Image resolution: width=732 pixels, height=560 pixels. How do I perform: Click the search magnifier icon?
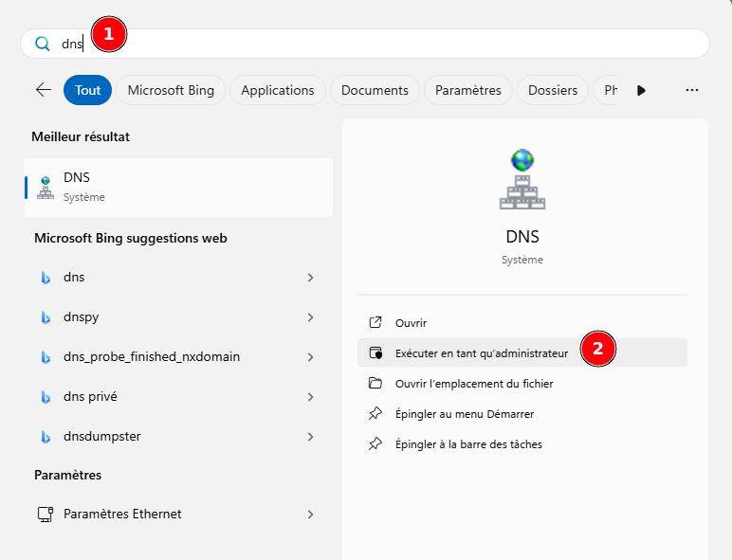coord(43,44)
